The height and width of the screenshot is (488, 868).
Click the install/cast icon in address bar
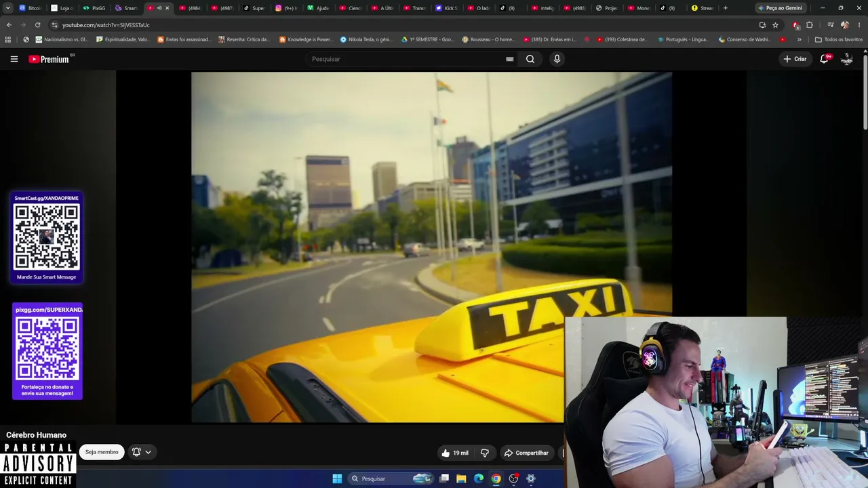(x=762, y=25)
